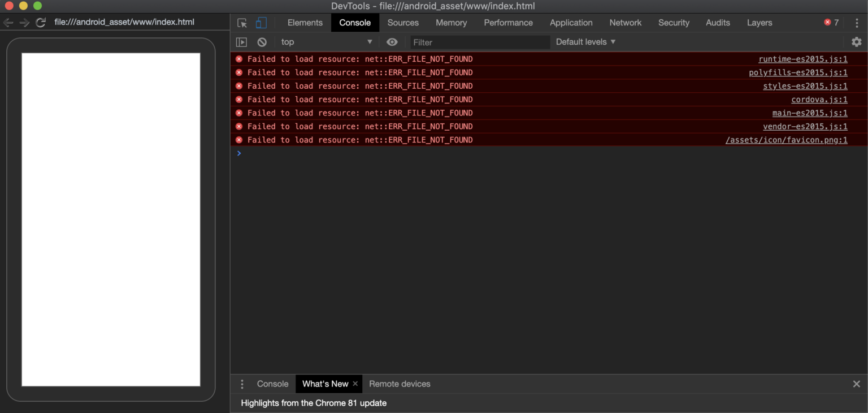Image resolution: width=868 pixels, height=413 pixels.
Task: Click the URL address bar
Action: coord(124,23)
